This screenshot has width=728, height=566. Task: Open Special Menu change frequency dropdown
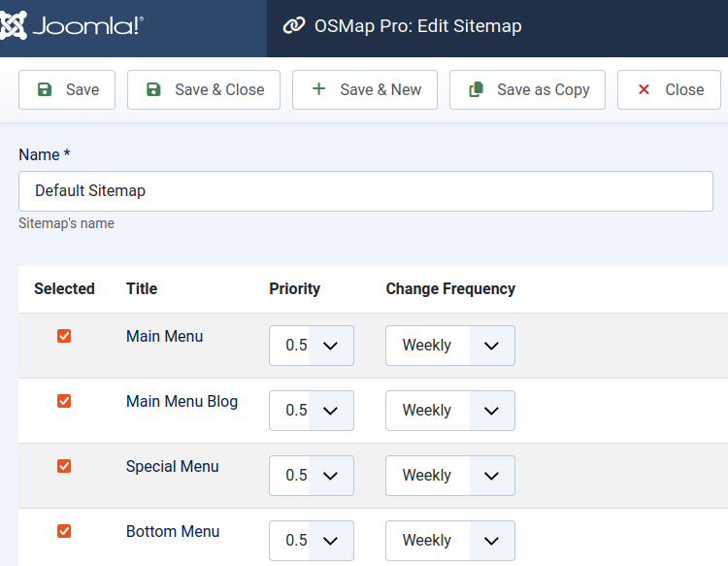pos(450,476)
